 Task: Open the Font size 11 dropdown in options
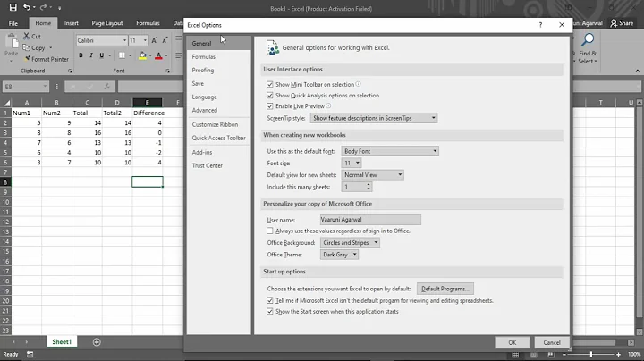[x=352, y=163]
